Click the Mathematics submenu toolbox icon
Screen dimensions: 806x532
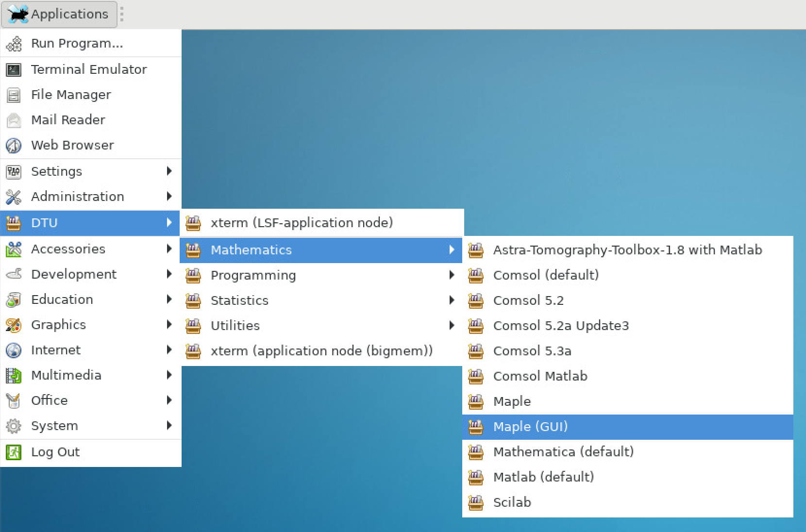(193, 250)
